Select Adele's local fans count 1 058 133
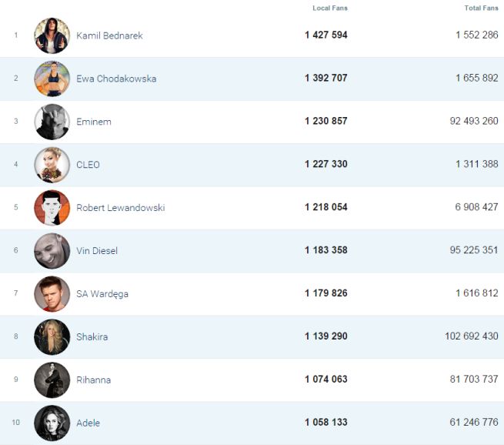504x445 pixels. 325,423
